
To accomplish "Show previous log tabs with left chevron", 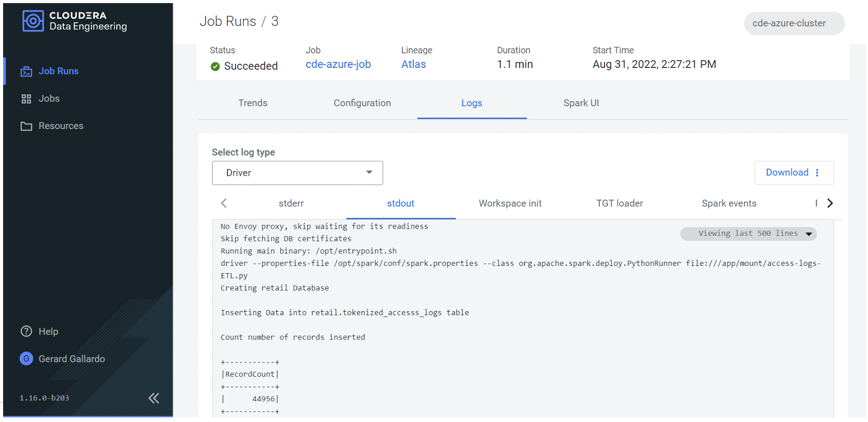I will (x=224, y=203).
